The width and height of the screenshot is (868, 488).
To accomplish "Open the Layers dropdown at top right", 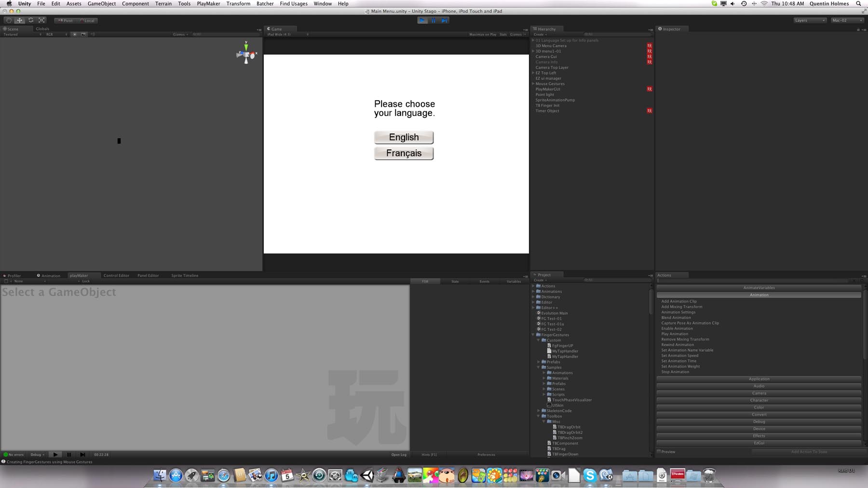I will (810, 20).
